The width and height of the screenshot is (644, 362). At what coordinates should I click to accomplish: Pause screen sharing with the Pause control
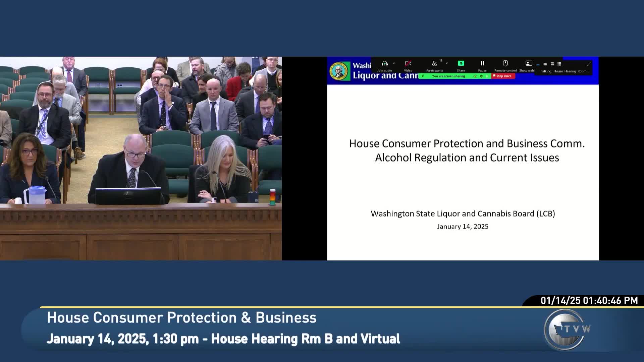click(483, 63)
